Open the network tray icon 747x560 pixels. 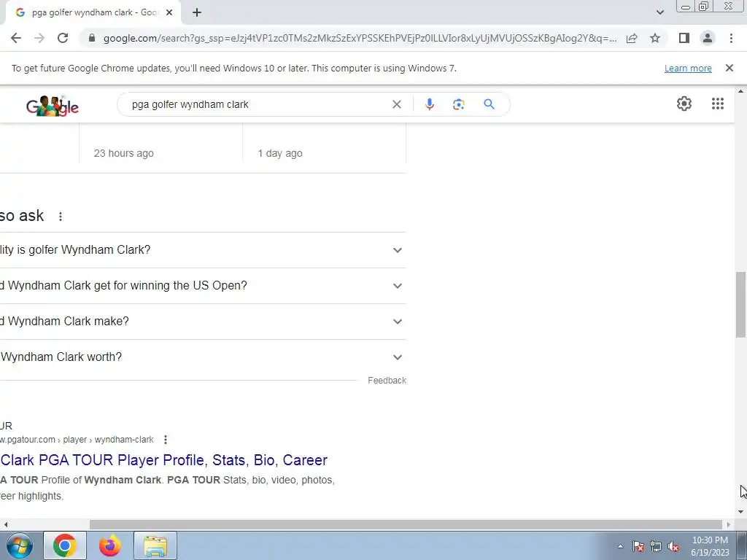(x=656, y=547)
